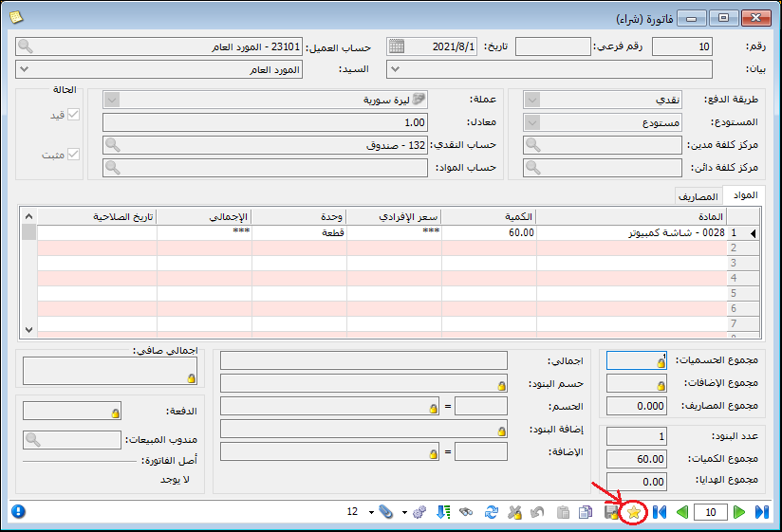Open the بيان dropdown
This screenshot has height=532, width=782.
[395, 69]
